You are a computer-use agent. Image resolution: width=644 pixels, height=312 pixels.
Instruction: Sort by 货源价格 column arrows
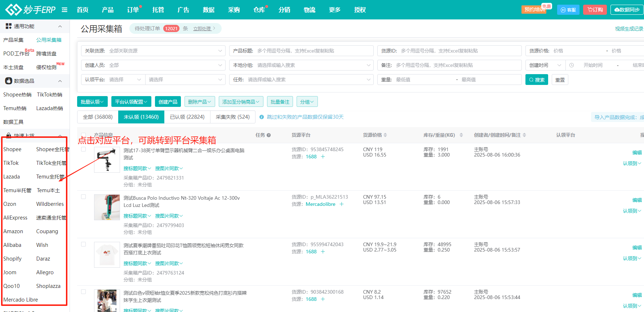click(385, 135)
